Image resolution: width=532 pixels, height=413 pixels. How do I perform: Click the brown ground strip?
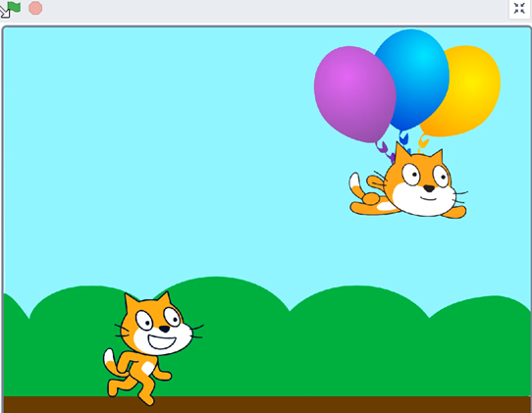tap(267, 404)
